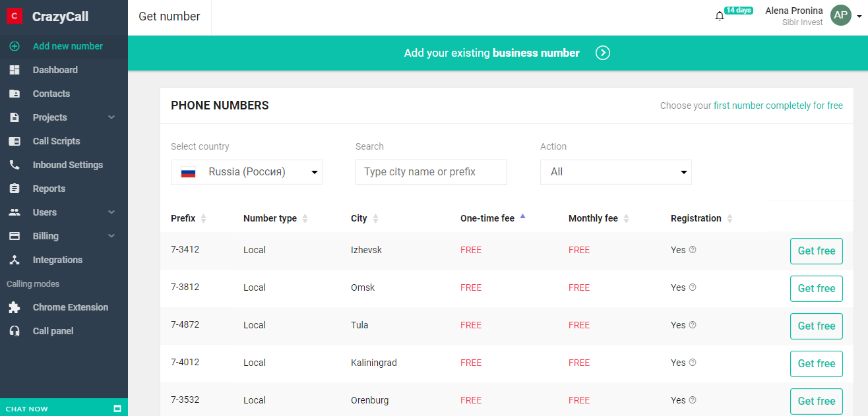This screenshot has width=868, height=416.
Task: Click the arrow circle in the business number banner
Action: (602, 53)
